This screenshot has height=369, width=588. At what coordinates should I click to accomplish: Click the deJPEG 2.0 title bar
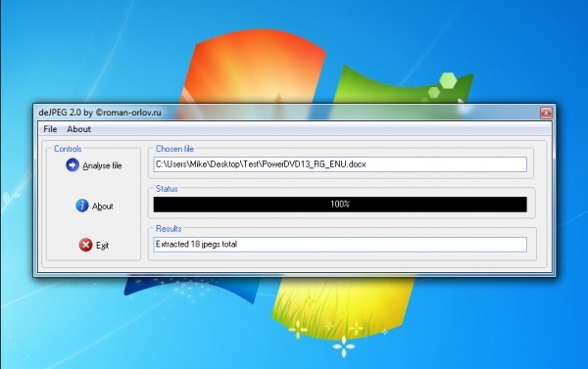285,113
